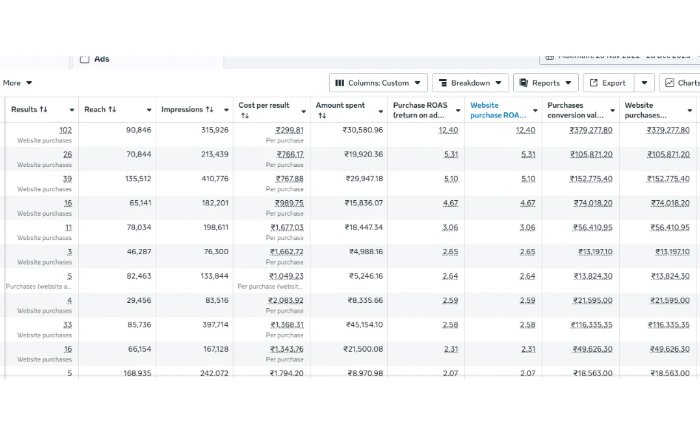The image size is (700, 435).
Task: Select the Purchases conversion value column header
Action: [x=575, y=110]
